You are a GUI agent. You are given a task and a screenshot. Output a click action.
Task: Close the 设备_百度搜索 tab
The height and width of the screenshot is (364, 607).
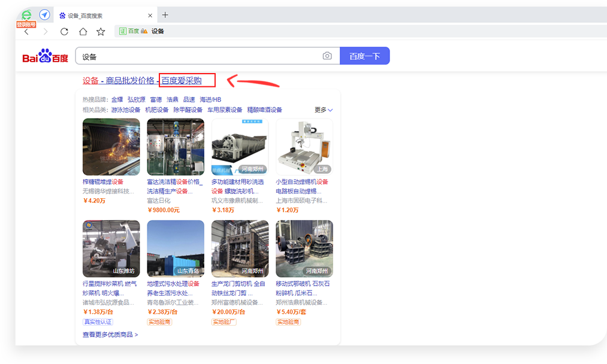(x=150, y=15)
